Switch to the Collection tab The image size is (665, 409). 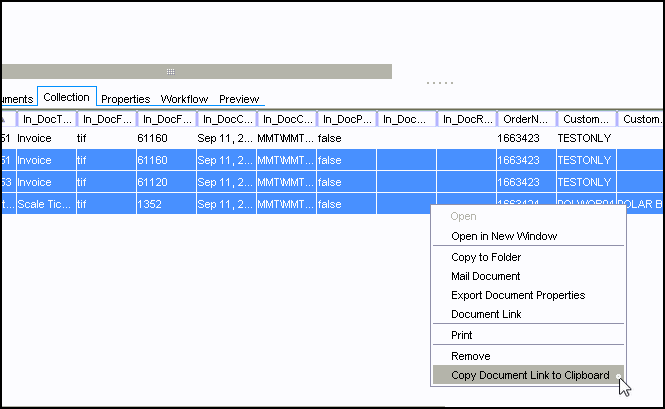point(66,97)
